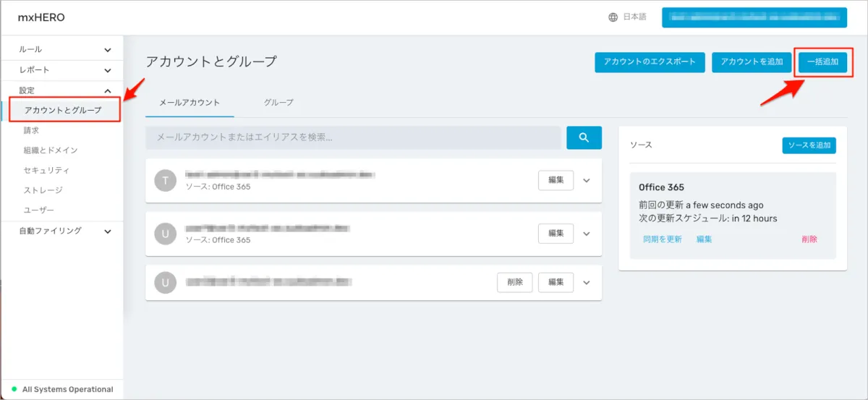The width and height of the screenshot is (868, 400).
Task: Switch to the グループ tab
Action: tap(278, 103)
